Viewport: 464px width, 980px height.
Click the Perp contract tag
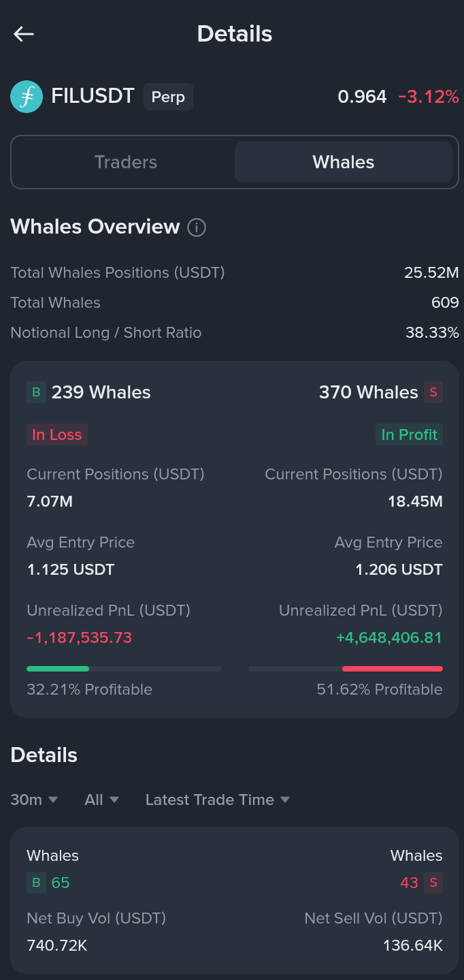click(168, 97)
